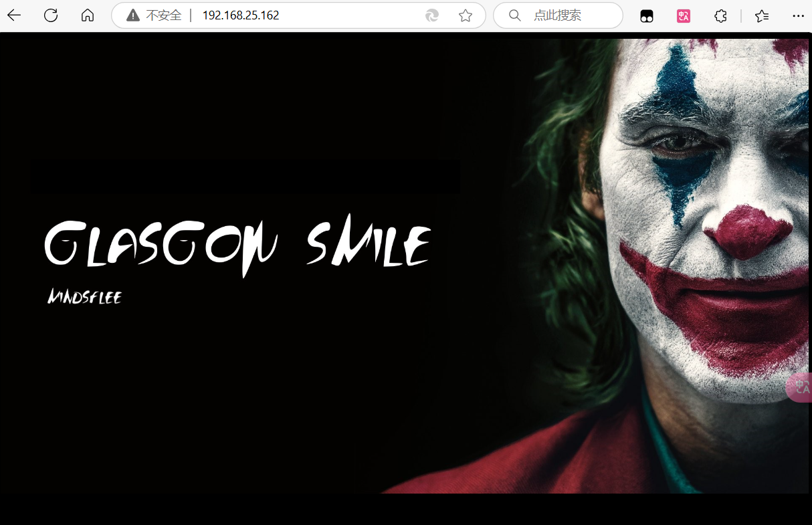Open the extensions puzzle piece menu
The height and width of the screenshot is (525, 812).
[x=720, y=16]
